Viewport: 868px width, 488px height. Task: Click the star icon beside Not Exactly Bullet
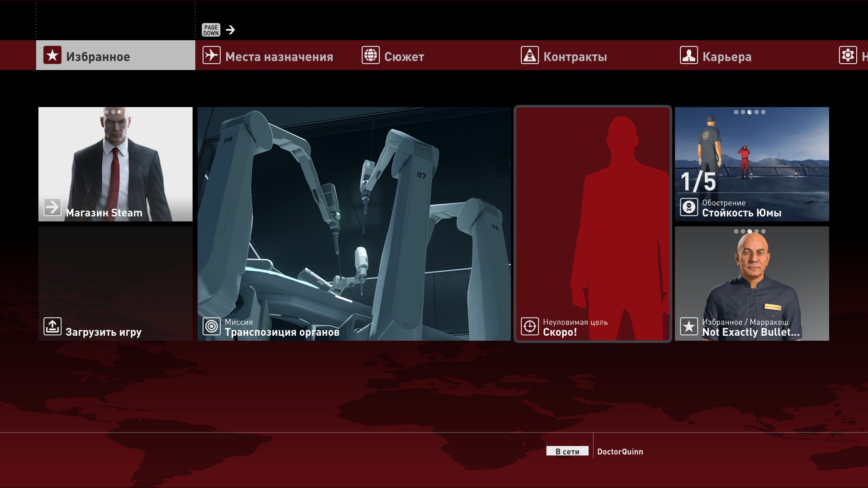pos(689,326)
